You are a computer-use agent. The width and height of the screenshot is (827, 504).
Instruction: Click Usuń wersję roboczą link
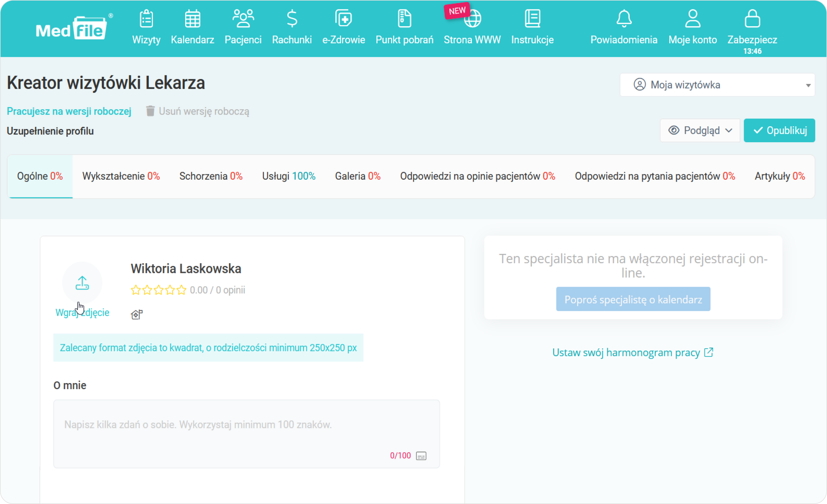point(197,111)
